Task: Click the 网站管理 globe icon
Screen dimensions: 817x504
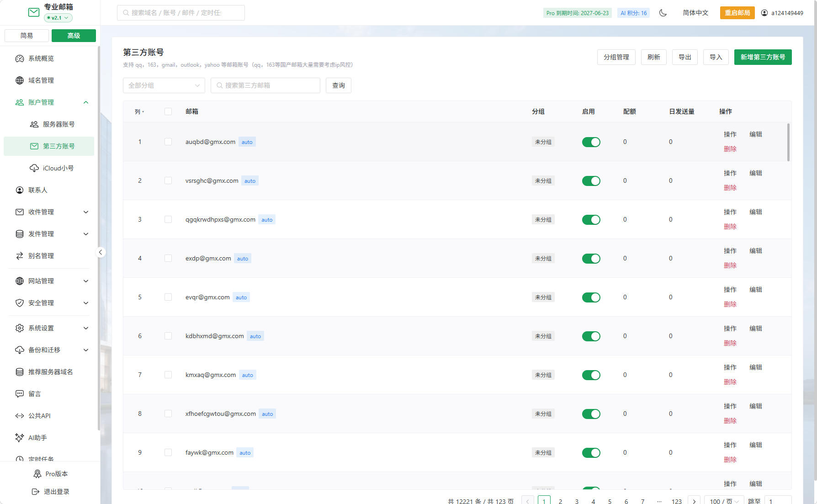Action: click(20, 281)
